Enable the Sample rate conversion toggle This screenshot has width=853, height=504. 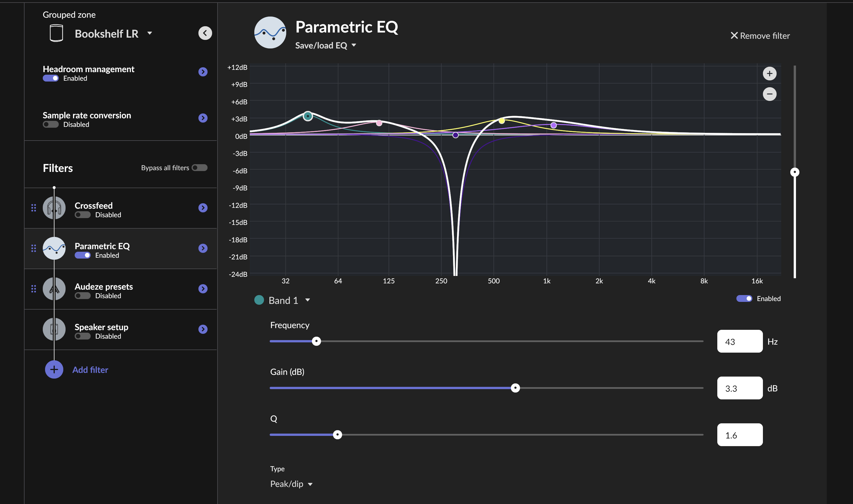(50, 125)
